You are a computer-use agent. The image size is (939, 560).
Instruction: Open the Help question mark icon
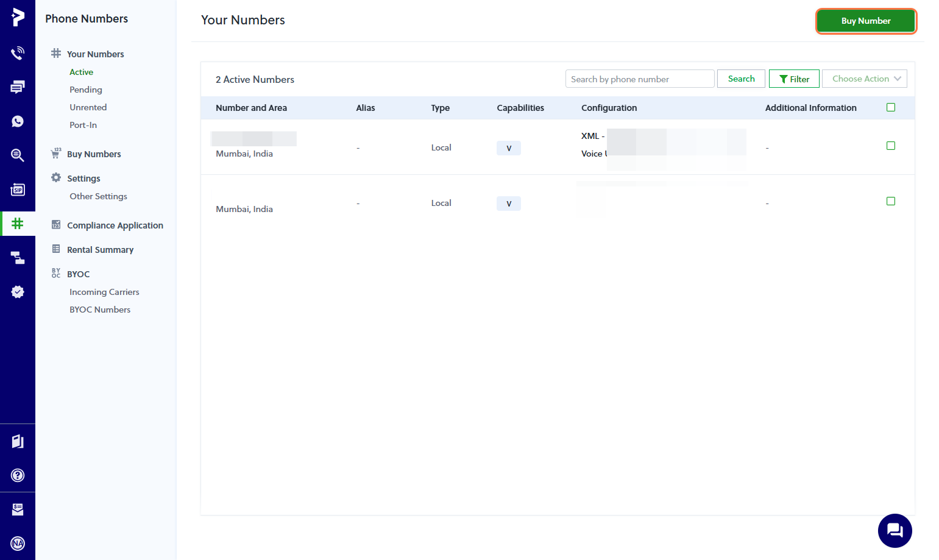click(x=18, y=475)
